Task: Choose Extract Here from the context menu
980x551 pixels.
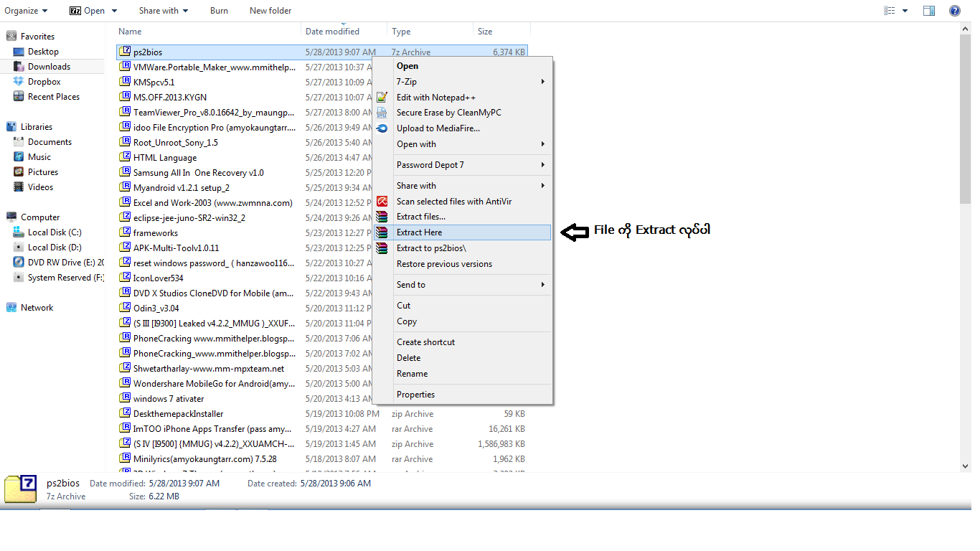Action: click(x=463, y=232)
